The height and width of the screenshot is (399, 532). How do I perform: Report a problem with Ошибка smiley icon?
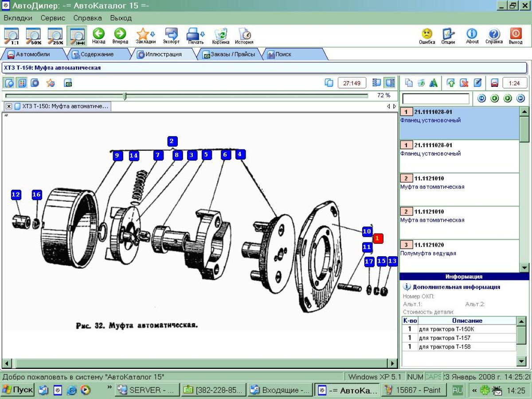[x=427, y=35]
